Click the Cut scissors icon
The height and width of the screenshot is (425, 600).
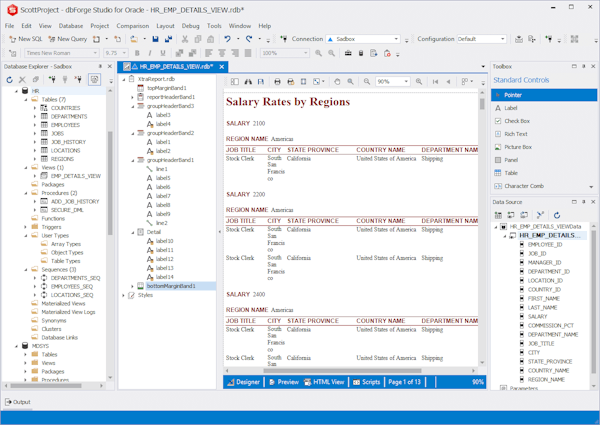coord(185,39)
